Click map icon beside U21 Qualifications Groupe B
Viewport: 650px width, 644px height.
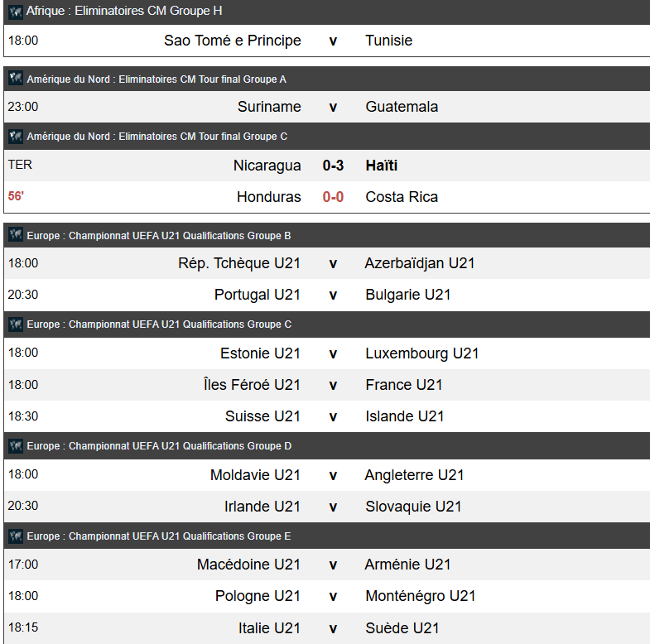click(x=16, y=235)
